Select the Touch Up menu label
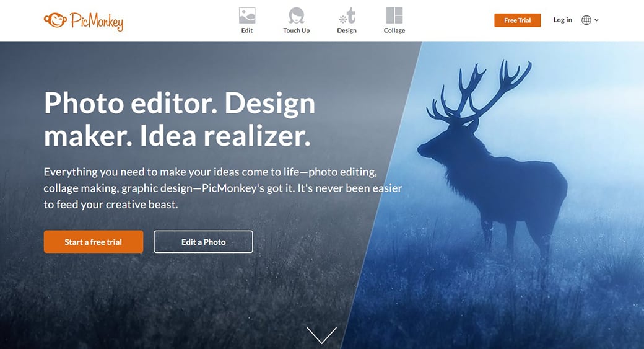This screenshot has width=644, height=349. point(296,30)
